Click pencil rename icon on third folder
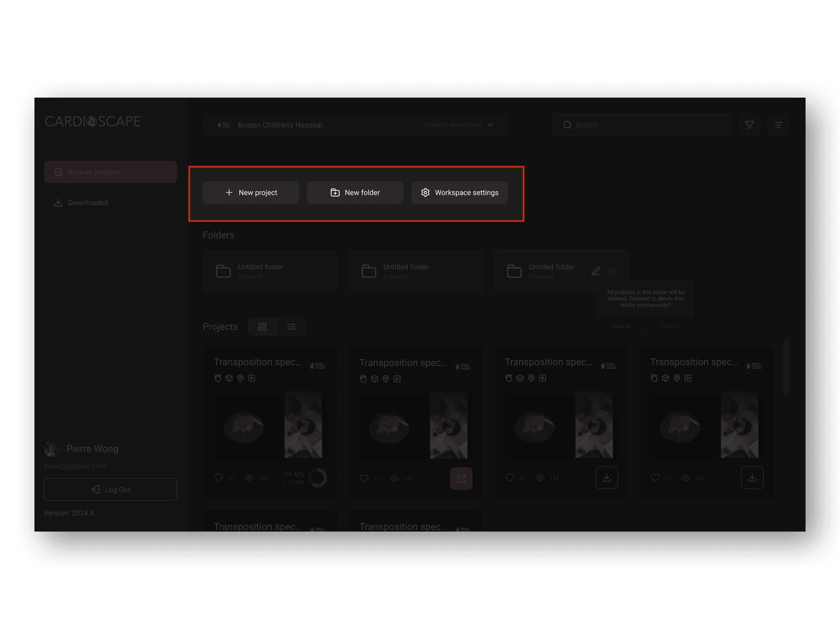 point(596,271)
